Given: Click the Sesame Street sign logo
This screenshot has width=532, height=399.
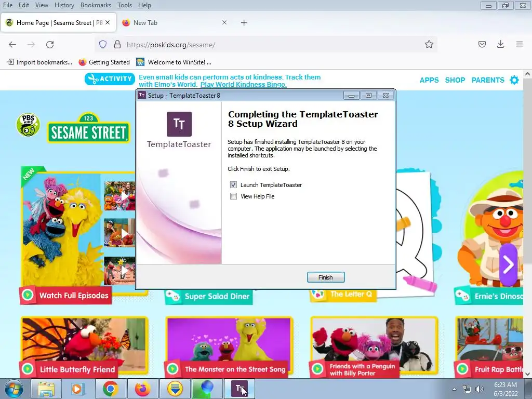Looking at the screenshot, I should pos(88,128).
